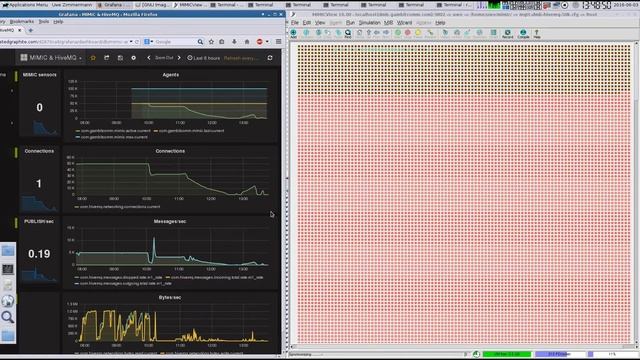The width and height of the screenshot is (640, 360).
Task: Reload the page with Firefox reload icon
Action: coord(137,42)
